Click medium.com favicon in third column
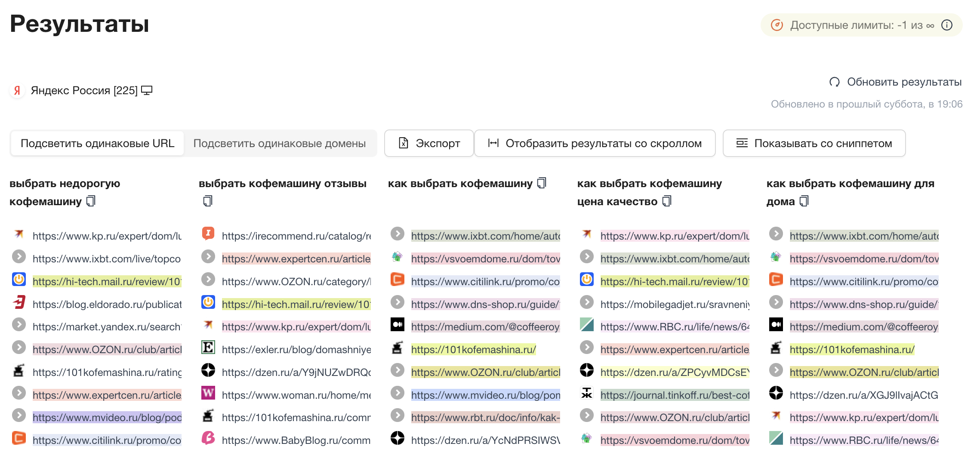This screenshot has width=980, height=474. point(398,324)
